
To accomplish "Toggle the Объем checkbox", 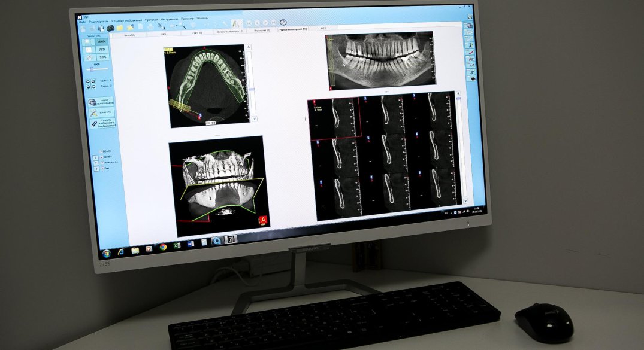I will click(101, 151).
